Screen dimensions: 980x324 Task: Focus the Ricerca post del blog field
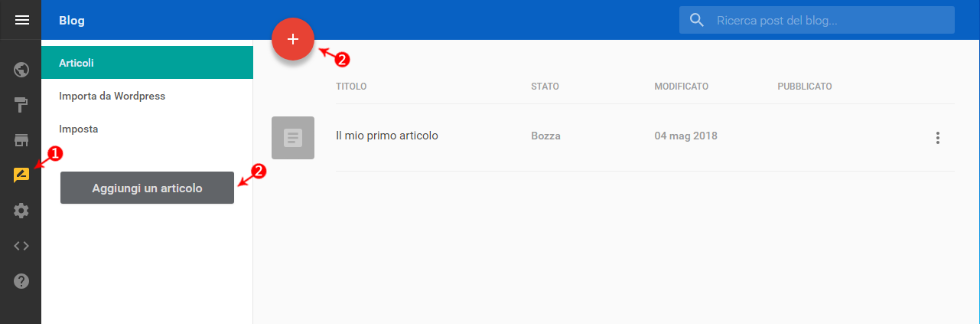817,20
